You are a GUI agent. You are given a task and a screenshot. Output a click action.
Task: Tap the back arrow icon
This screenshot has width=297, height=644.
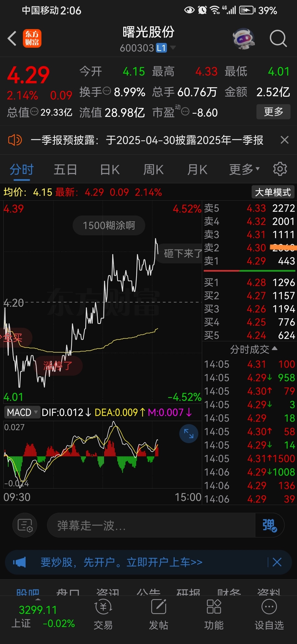tap(12, 38)
